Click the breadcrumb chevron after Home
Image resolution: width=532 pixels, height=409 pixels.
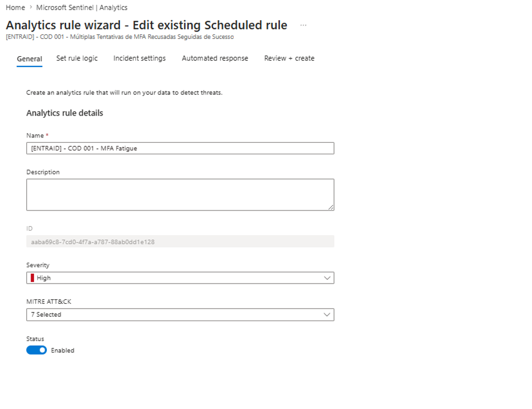[31, 7]
